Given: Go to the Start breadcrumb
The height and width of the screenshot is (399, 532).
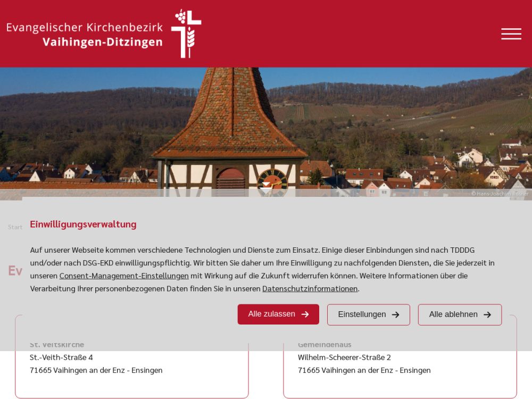Looking at the screenshot, I should tap(15, 227).
